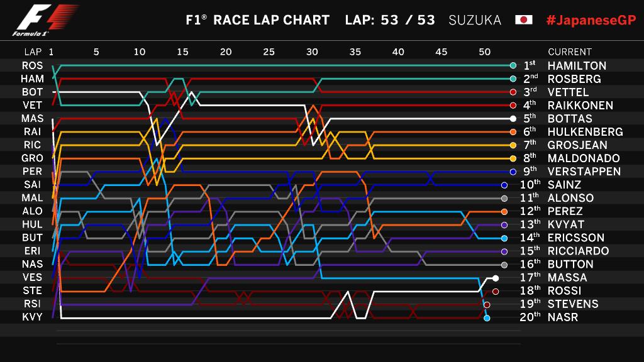Click the white dot next to 5th place
Screen dimensions: 644x362
click(x=513, y=119)
